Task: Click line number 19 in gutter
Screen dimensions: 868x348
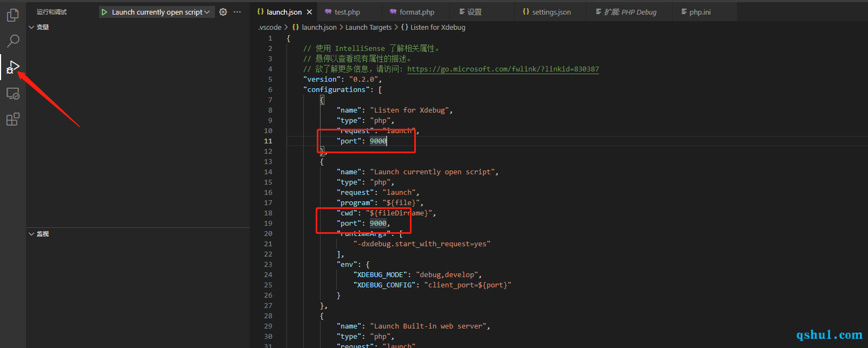Action: coord(268,224)
